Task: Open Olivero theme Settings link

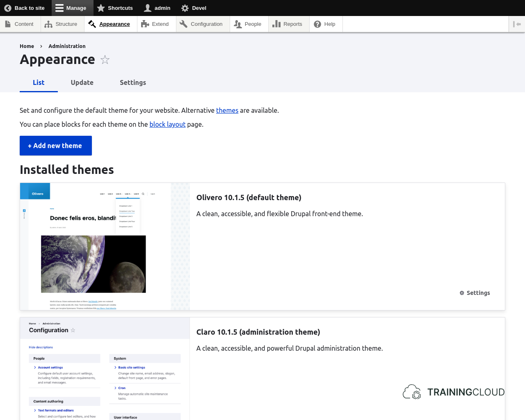Action: click(475, 293)
